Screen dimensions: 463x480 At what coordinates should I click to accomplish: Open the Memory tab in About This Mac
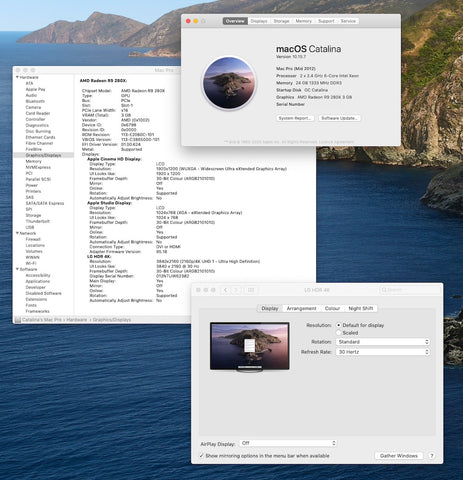pos(303,21)
